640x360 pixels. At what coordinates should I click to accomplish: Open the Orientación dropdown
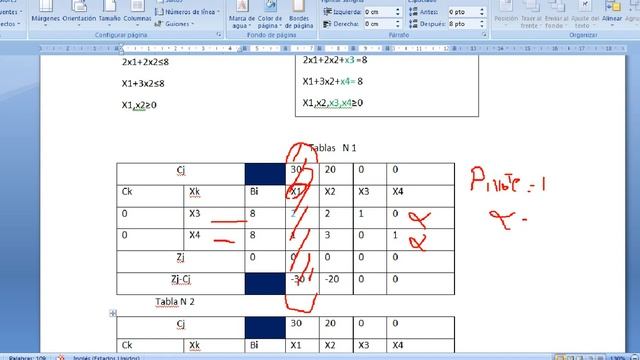[79, 13]
